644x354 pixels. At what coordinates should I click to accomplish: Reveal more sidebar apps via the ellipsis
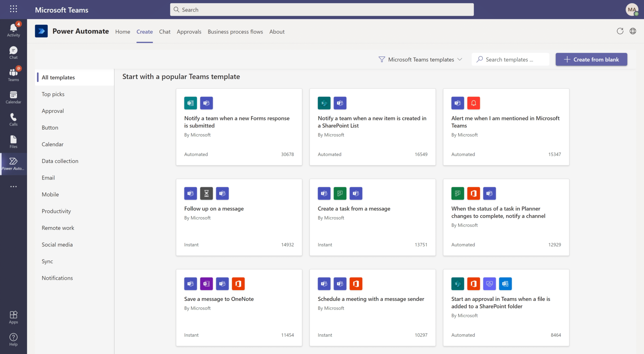(13, 186)
